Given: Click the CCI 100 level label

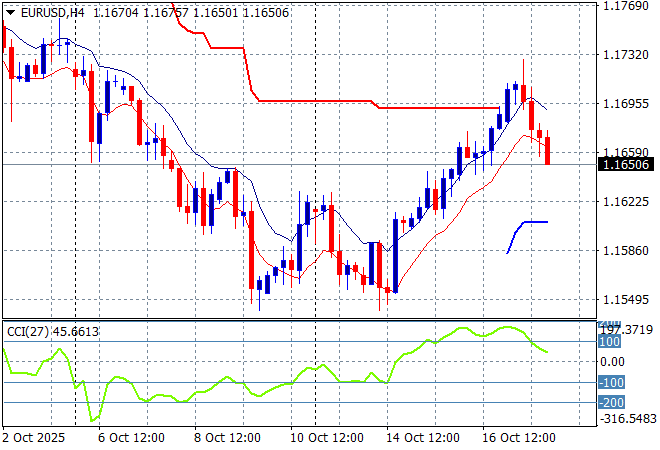Looking at the screenshot, I should pyautogui.click(x=609, y=341).
